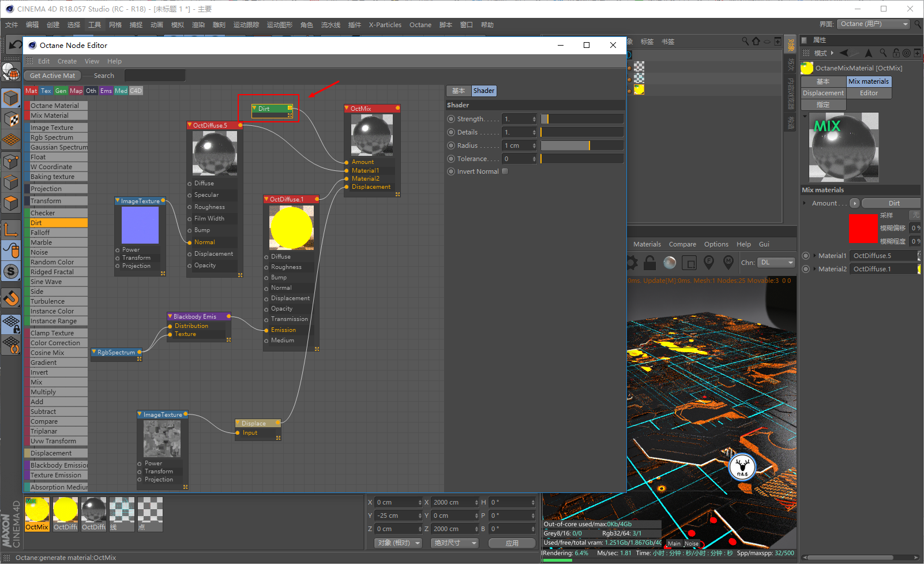The height and width of the screenshot is (564, 924).
Task: Expand the Amount parameter triangle
Action: [805, 203]
